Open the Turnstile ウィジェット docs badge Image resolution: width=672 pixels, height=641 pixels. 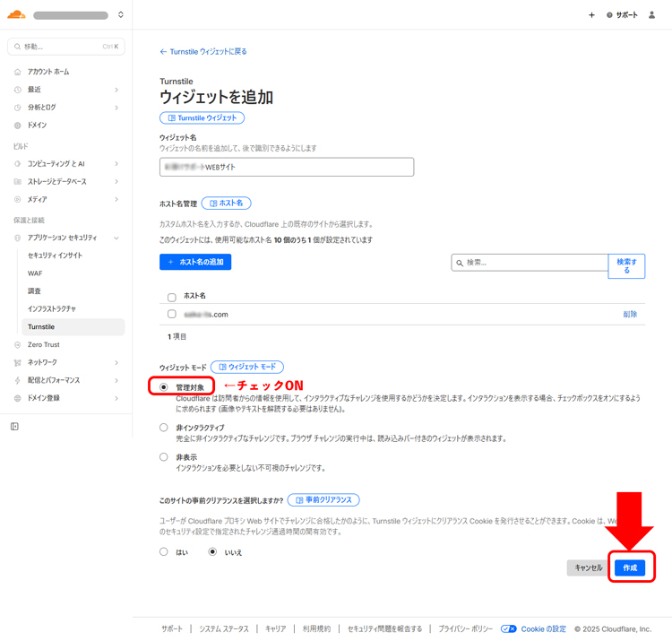pos(202,118)
